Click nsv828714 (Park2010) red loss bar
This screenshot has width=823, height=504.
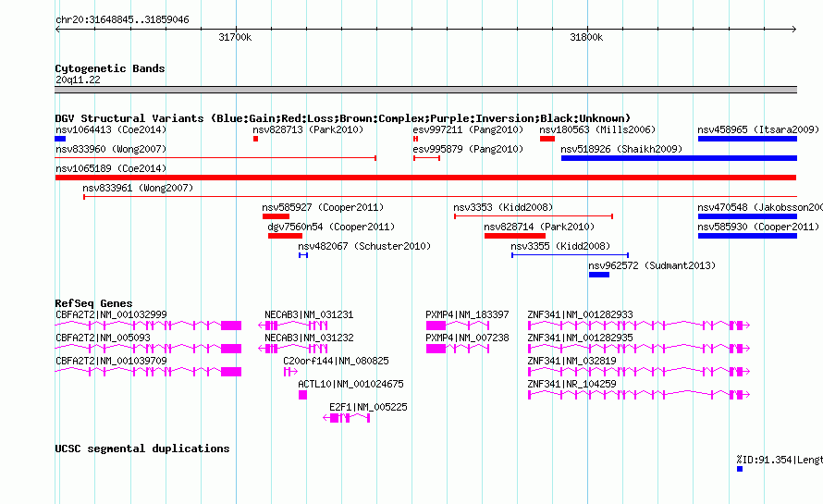click(x=515, y=236)
